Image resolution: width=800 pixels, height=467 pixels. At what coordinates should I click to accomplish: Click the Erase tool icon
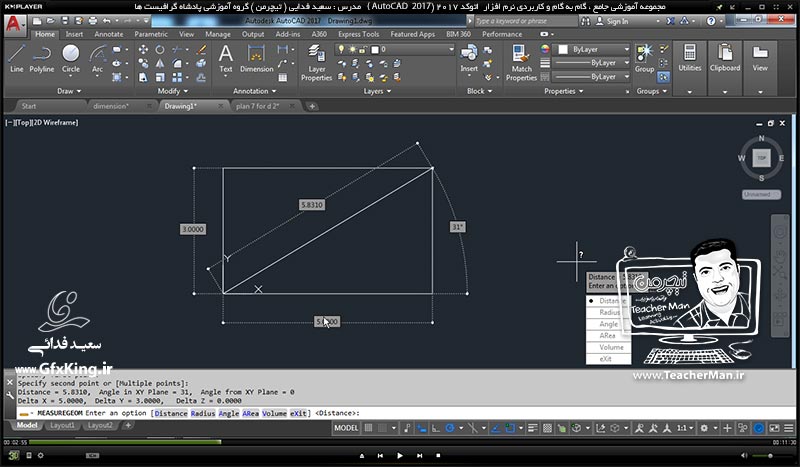tap(202, 50)
